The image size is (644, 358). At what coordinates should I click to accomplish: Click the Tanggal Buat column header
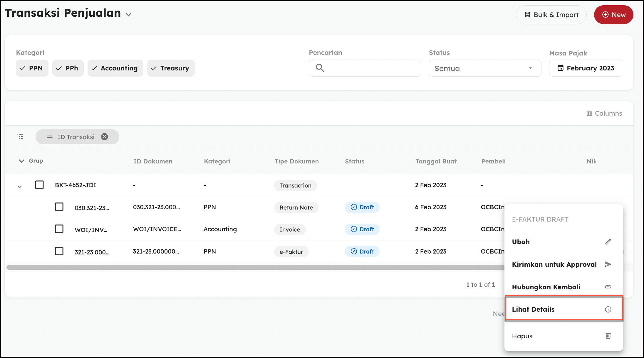point(436,161)
